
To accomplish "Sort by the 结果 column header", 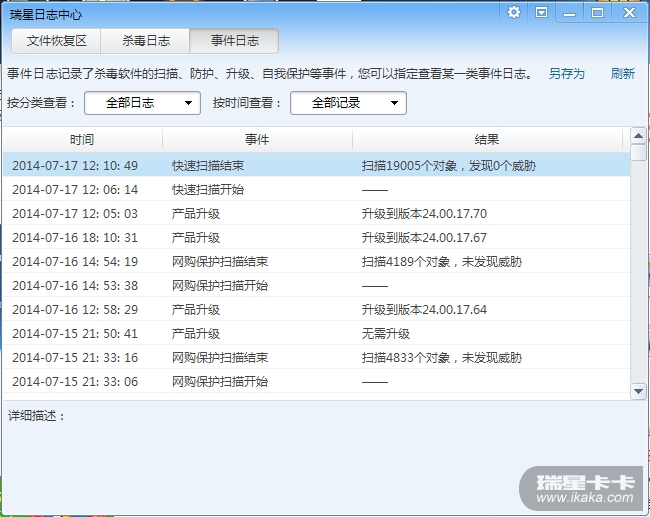I will pos(487,139).
